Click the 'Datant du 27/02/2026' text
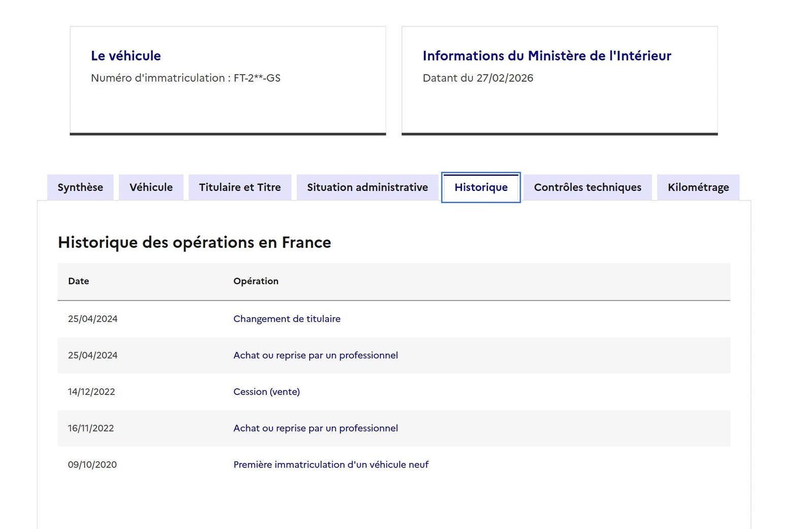 pyautogui.click(x=478, y=78)
